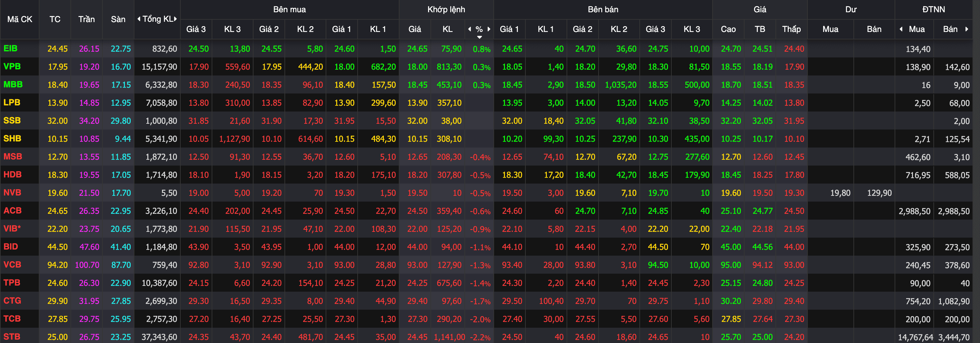
Task: Sort by the Trần column header
Action: click(x=86, y=19)
